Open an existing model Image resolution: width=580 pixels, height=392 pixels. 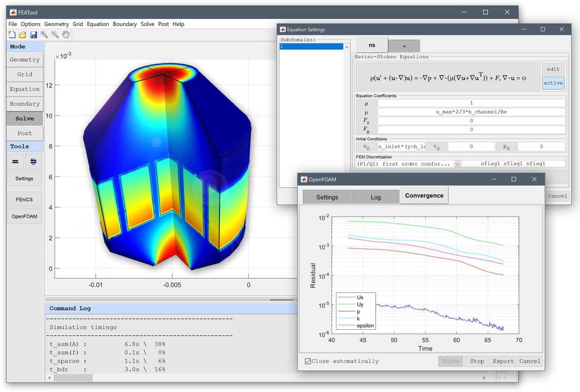coord(22,35)
